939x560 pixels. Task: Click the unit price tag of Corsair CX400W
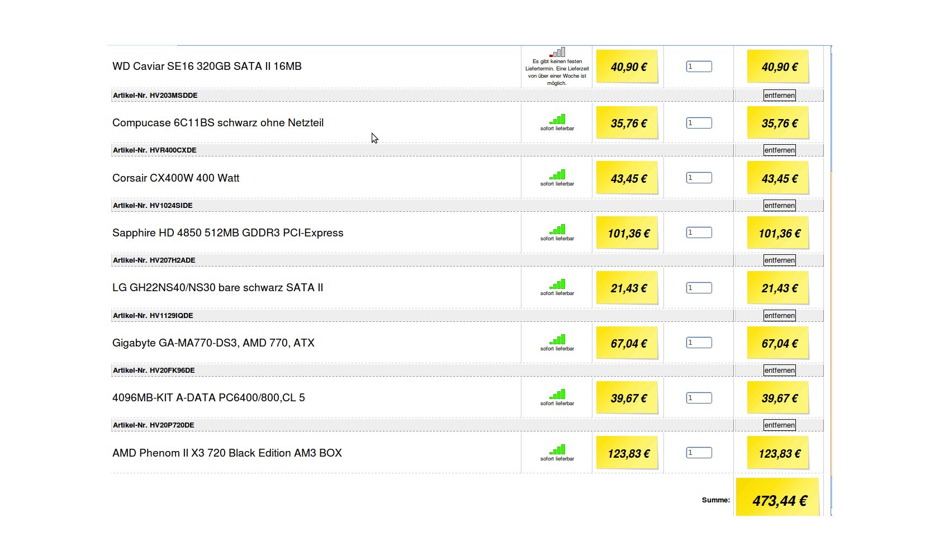pyautogui.click(x=628, y=178)
